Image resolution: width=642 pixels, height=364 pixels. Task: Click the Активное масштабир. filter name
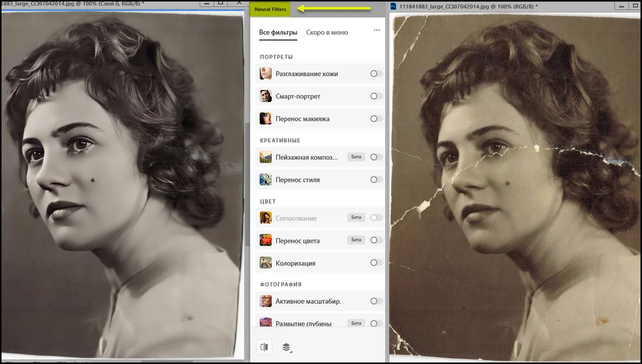[x=308, y=301]
